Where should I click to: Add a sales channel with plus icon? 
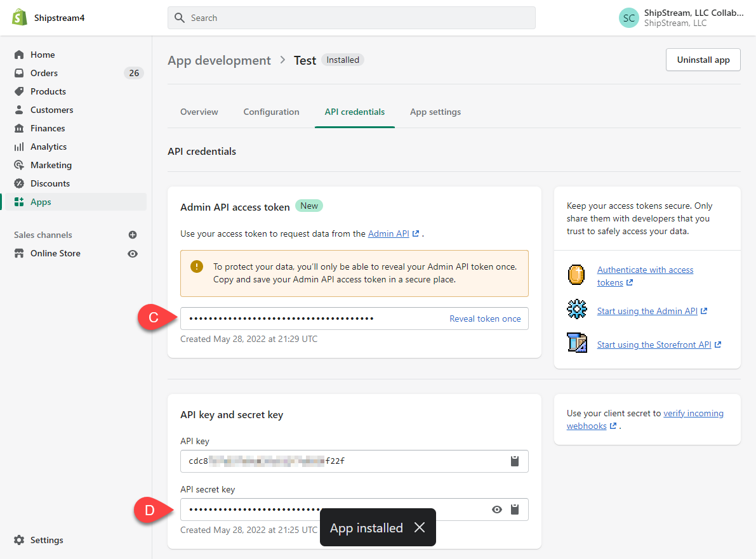(x=133, y=235)
